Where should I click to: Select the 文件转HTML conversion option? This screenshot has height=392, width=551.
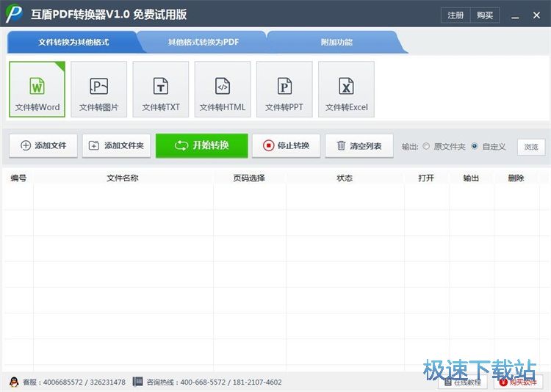coord(223,90)
